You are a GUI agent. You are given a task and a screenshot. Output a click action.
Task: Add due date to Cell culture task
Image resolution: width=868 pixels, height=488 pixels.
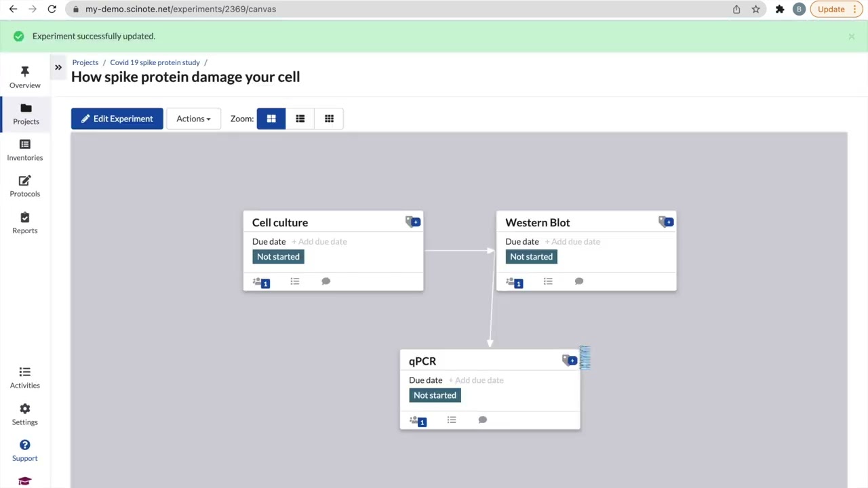pos(319,241)
